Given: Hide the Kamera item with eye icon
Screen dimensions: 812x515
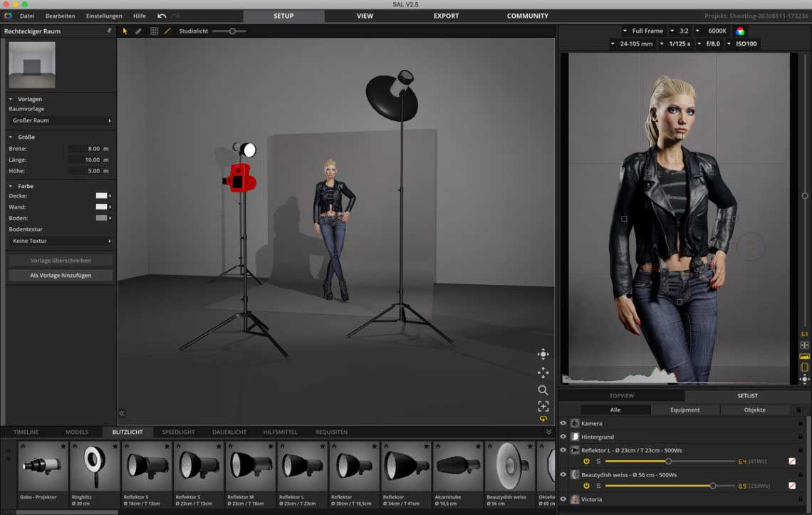Looking at the screenshot, I should pyautogui.click(x=563, y=423).
